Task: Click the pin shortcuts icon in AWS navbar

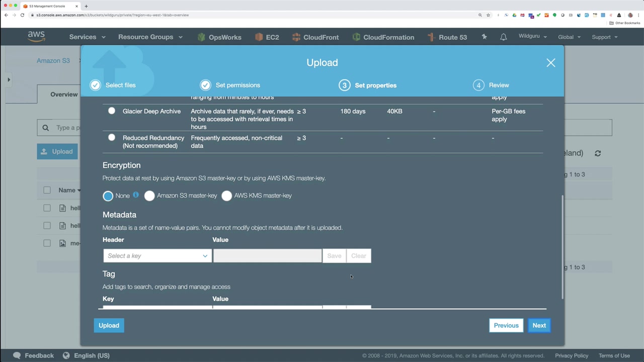Action: tap(484, 37)
